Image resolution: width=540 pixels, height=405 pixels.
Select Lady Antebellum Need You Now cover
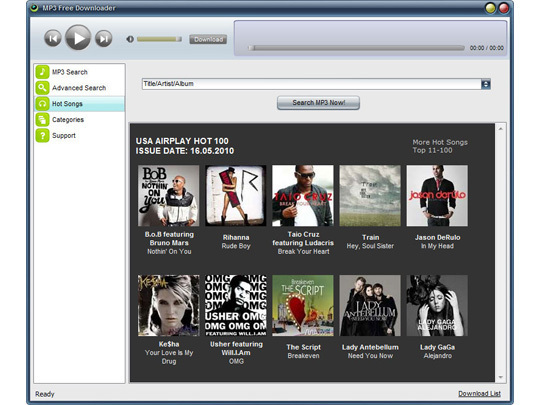370,305
